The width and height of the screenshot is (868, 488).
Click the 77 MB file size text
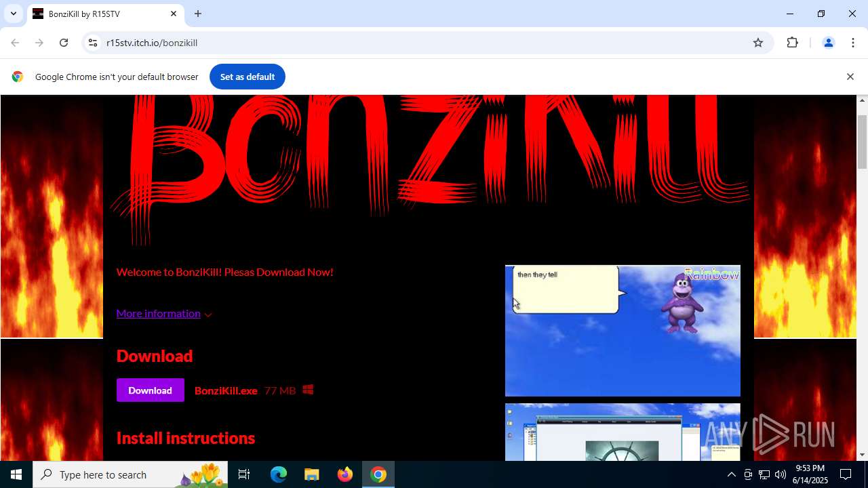[x=280, y=390]
